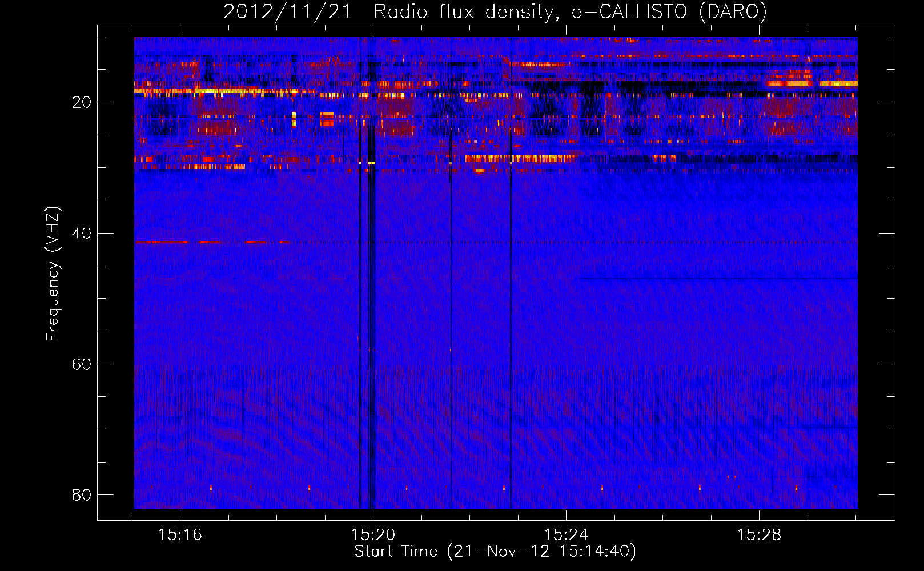Click the "Start Time (21-Nov-12 15:14:40)" label
Screen dimensions: 924x571
click(x=495, y=552)
